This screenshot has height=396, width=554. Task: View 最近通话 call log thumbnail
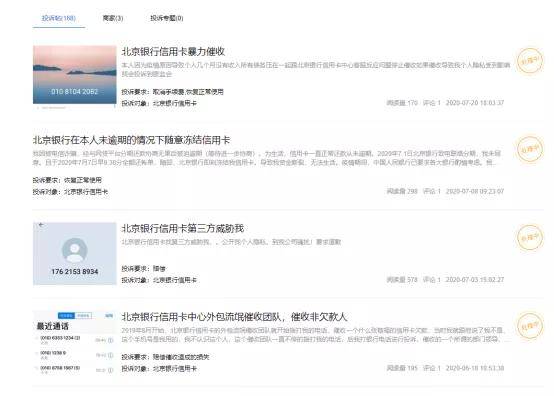(x=75, y=342)
